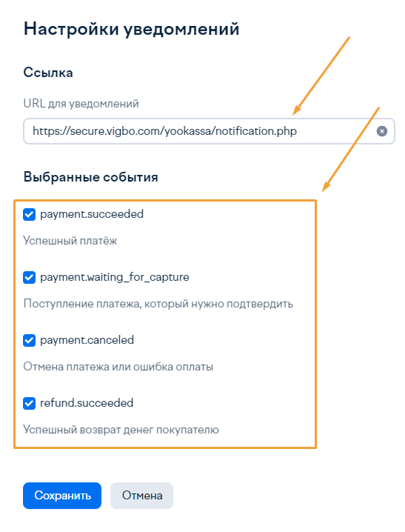Untick the refund.succeeded checkbox

tap(29, 403)
